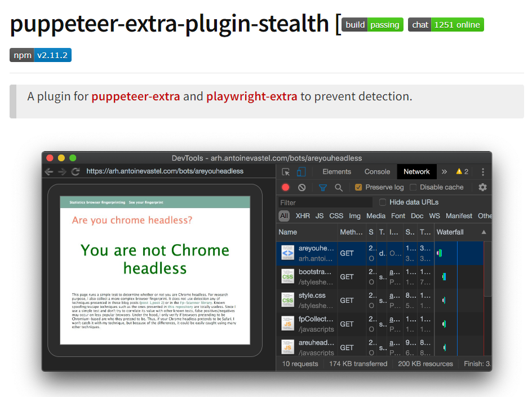Sort by the Meth... column header
Image resolution: width=532 pixels, height=397 pixels.
tap(352, 232)
